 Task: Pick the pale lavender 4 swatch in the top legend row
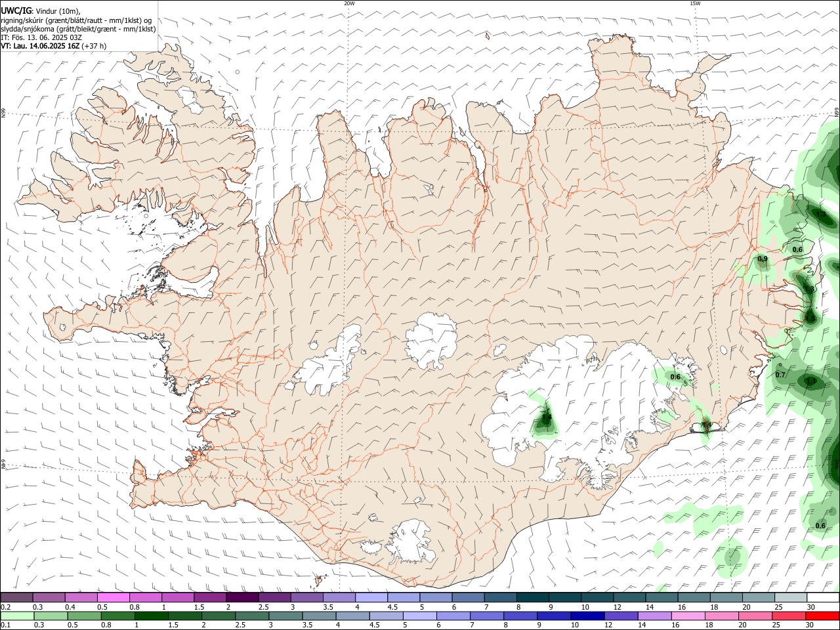point(371,598)
